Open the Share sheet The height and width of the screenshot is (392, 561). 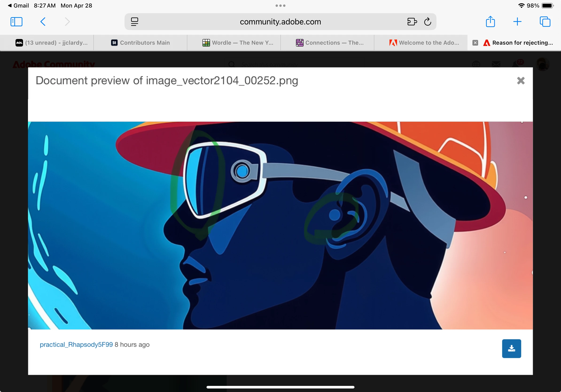pos(490,22)
